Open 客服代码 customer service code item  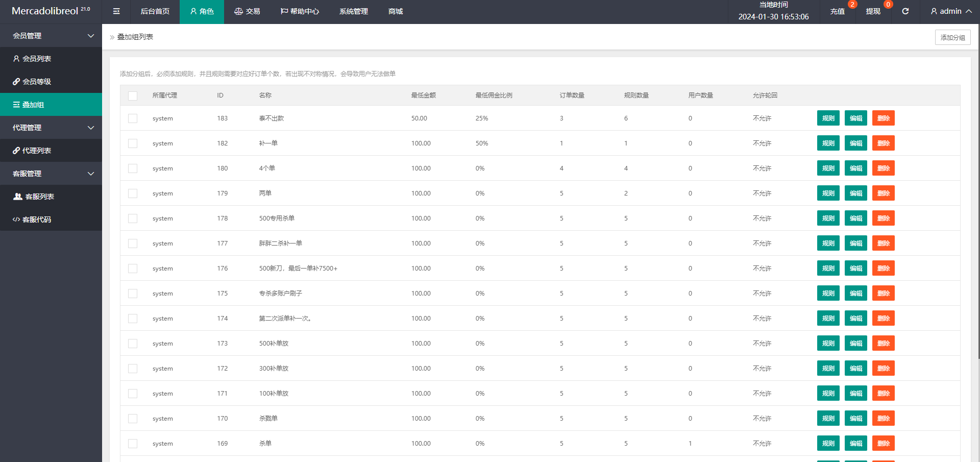point(51,220)
